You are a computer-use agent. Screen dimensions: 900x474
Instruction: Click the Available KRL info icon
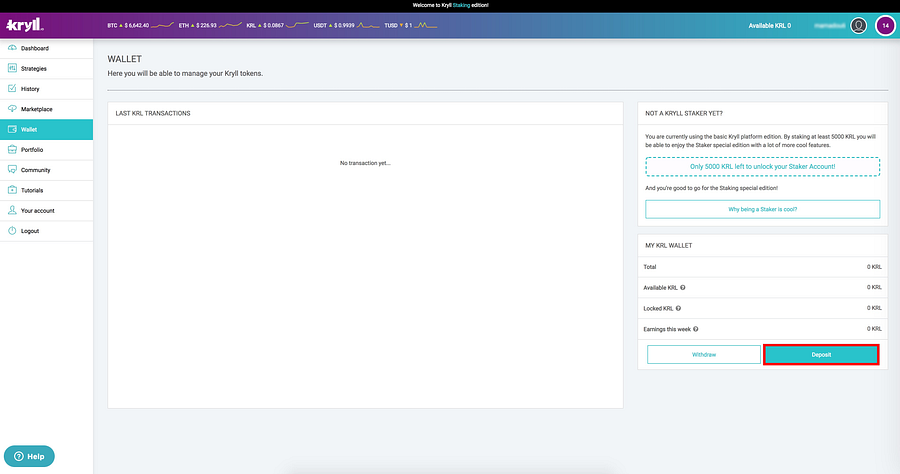click(x=682, y=287)
